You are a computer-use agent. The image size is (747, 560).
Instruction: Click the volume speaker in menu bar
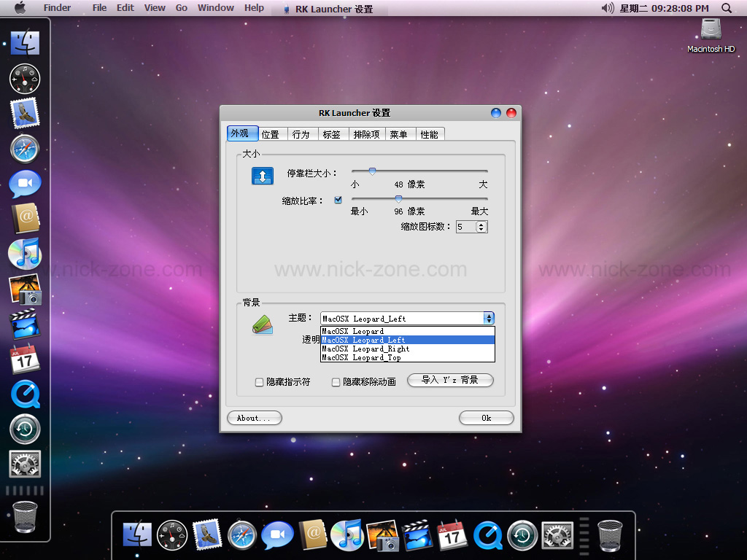click(x=608, y=8)
